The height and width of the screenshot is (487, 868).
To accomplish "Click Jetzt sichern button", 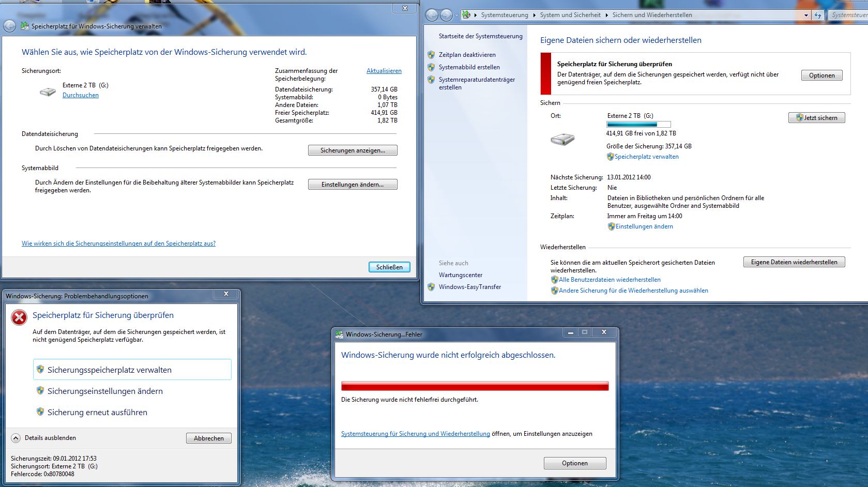I will coord(817,118).
